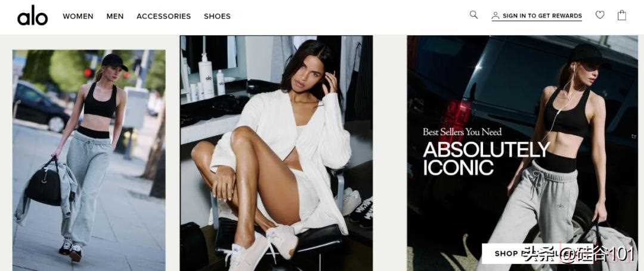Click SIGN IN TO GET REWARDS link
This screenshot has width=644, height=271.
(542, 16)
